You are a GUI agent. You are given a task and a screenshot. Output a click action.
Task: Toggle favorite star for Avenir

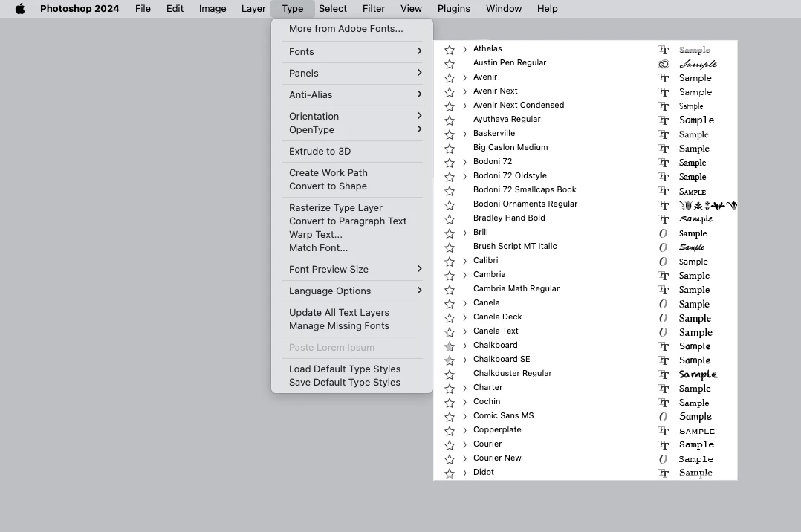coord(450,78)
